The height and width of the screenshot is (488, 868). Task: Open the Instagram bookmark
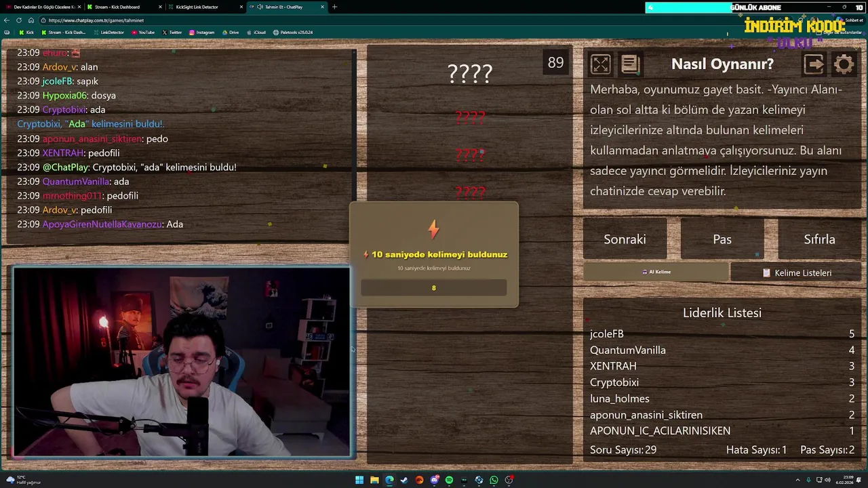tap(201, 33)
